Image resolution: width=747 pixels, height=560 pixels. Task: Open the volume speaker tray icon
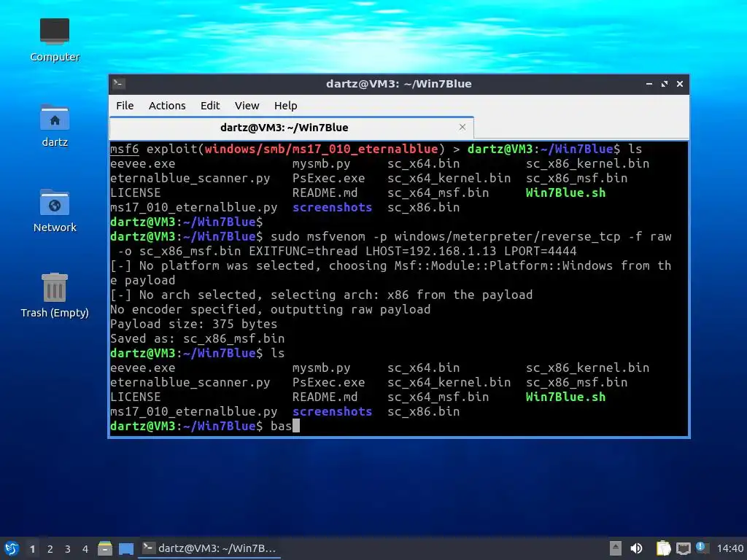pyautogui.click(x=636, y=548)
